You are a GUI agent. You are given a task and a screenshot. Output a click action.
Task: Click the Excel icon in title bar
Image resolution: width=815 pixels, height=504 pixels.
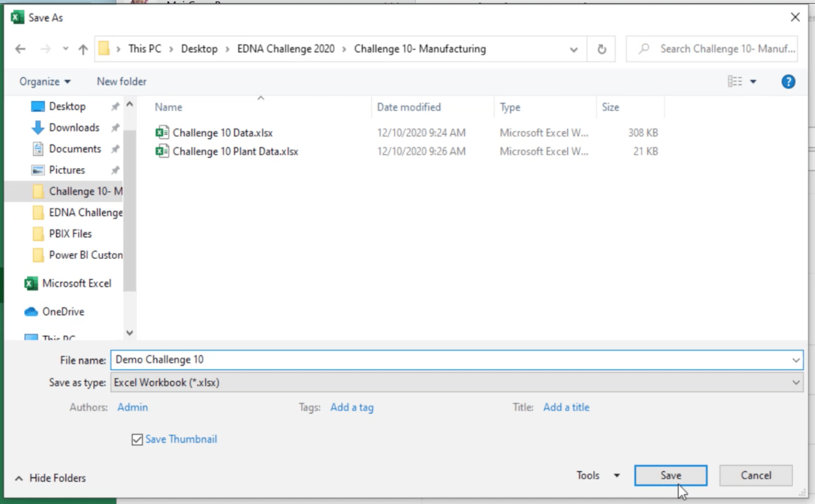click(17, 17)
